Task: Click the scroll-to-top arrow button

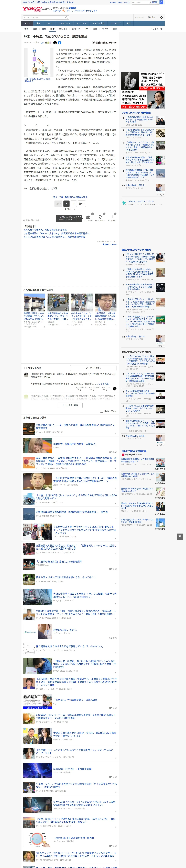Action: (x=180, y=536)
